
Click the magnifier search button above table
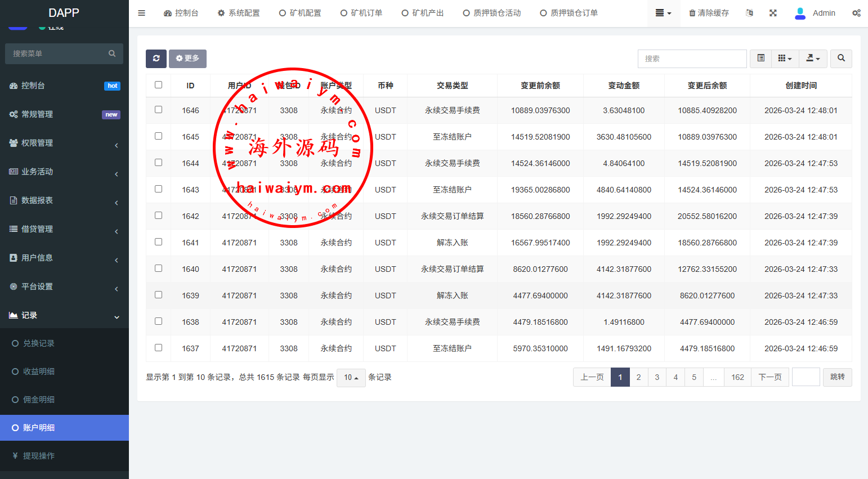[841, 59]
